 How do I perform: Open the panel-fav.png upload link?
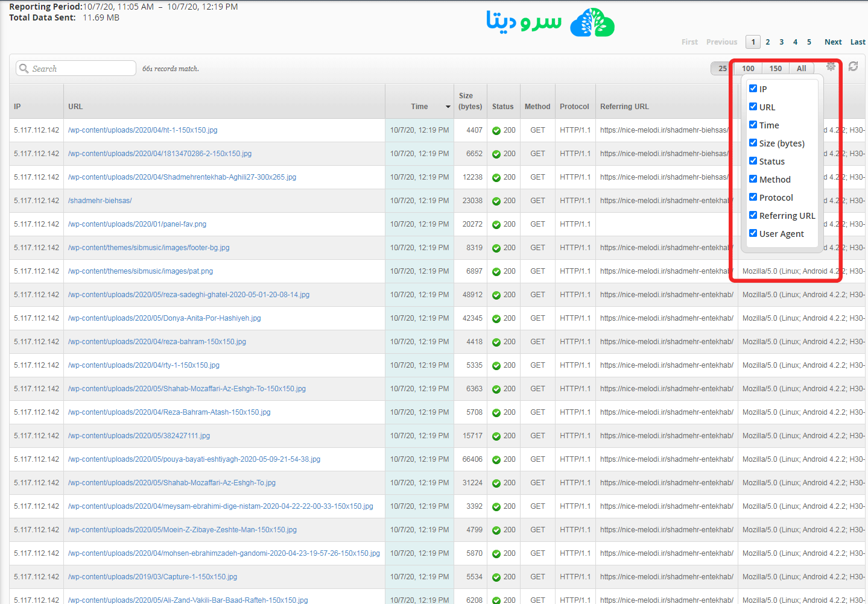pos(137,224)
